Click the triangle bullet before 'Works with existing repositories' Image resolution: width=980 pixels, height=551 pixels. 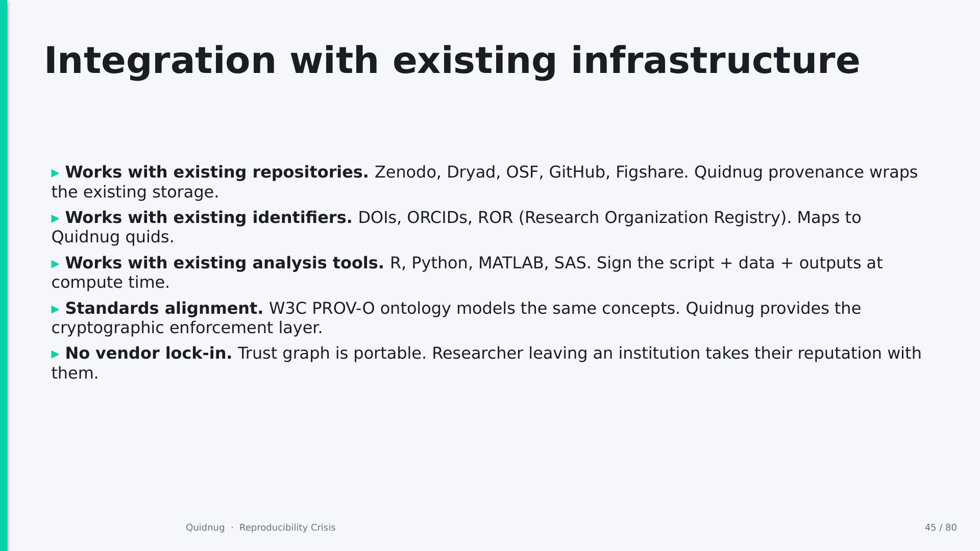tap(56, 173)
